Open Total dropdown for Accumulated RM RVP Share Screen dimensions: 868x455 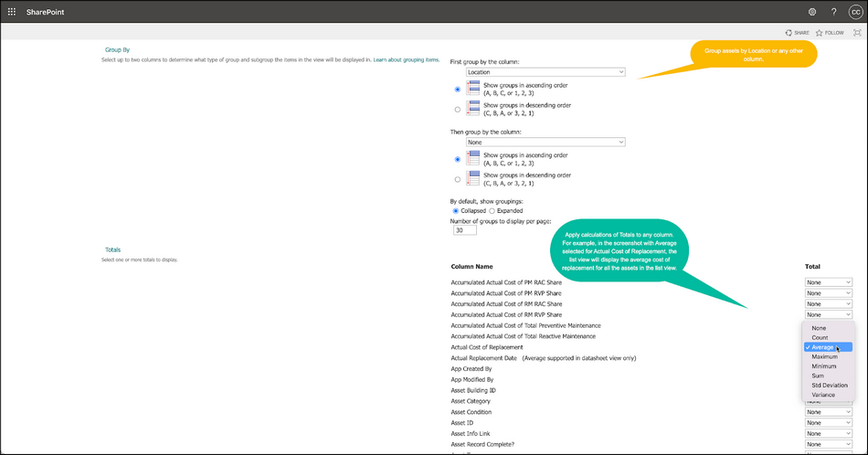click(x=828, y=314)
